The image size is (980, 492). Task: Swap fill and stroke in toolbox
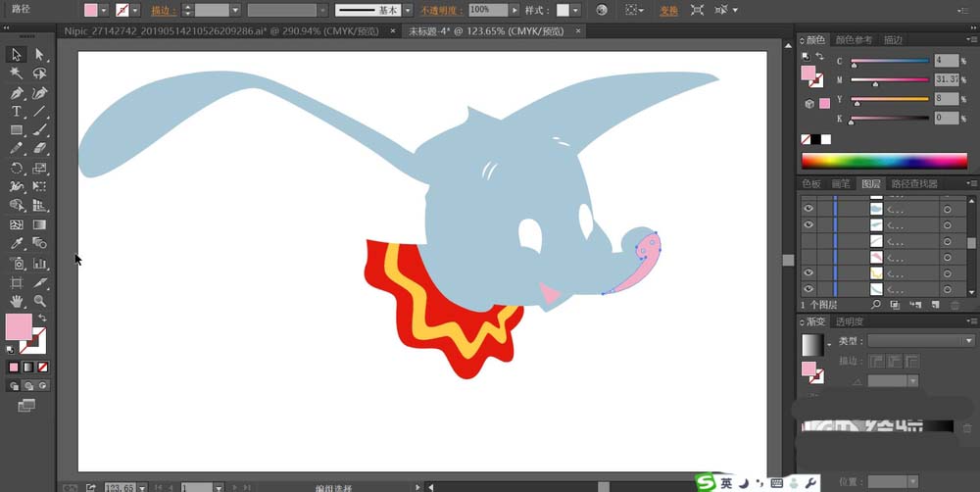42,319
